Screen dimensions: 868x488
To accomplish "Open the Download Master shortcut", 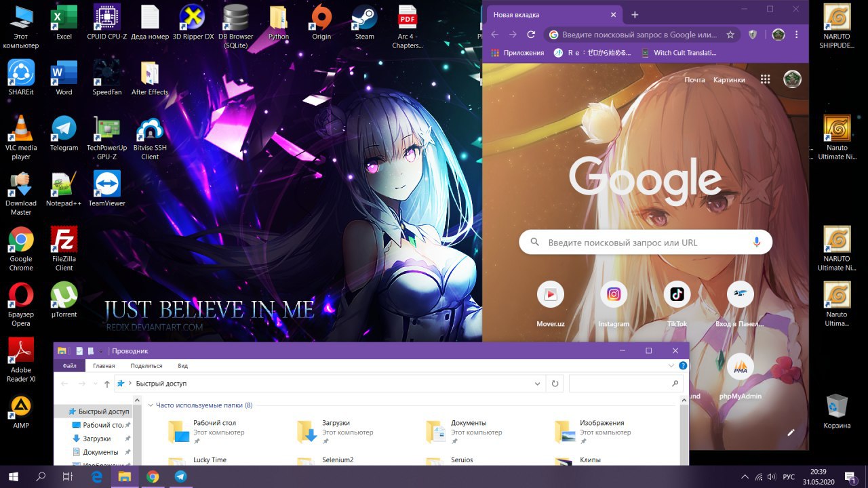I will tap(21, 194).
